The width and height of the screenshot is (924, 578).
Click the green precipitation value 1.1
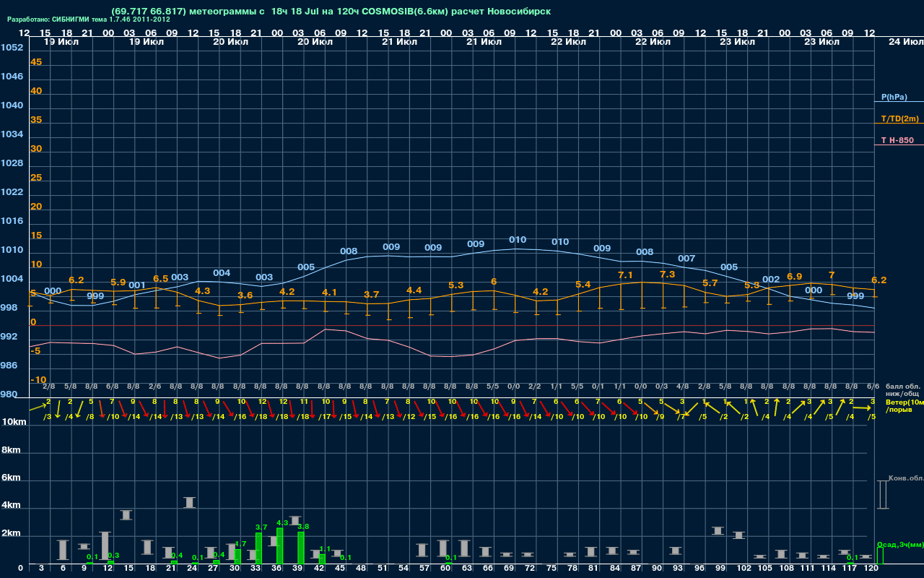325,549
